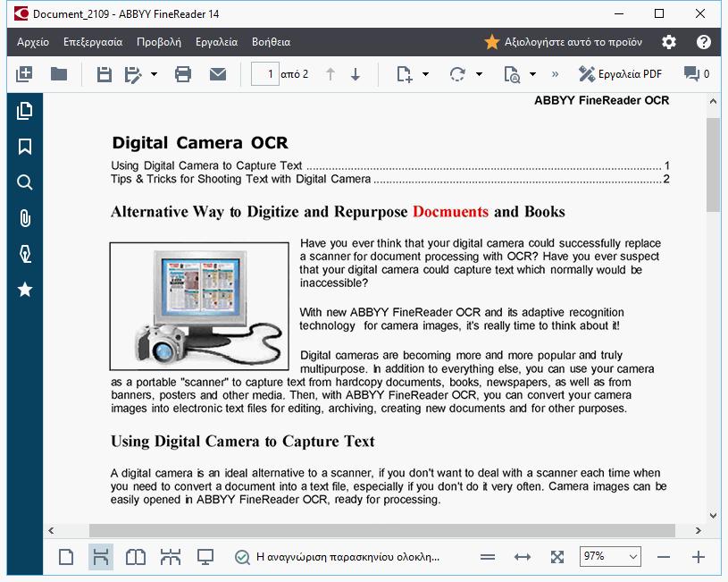Screen dimensions: 728x582
Task: Click Αξιολογήστε αυτό το προϊόν link
Action: [x=563, y=42]
